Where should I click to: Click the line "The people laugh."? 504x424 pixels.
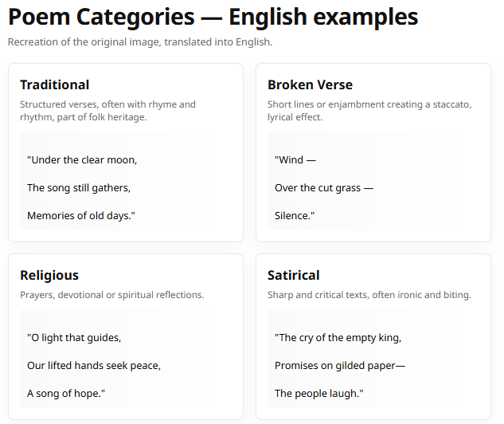point(319,393)
